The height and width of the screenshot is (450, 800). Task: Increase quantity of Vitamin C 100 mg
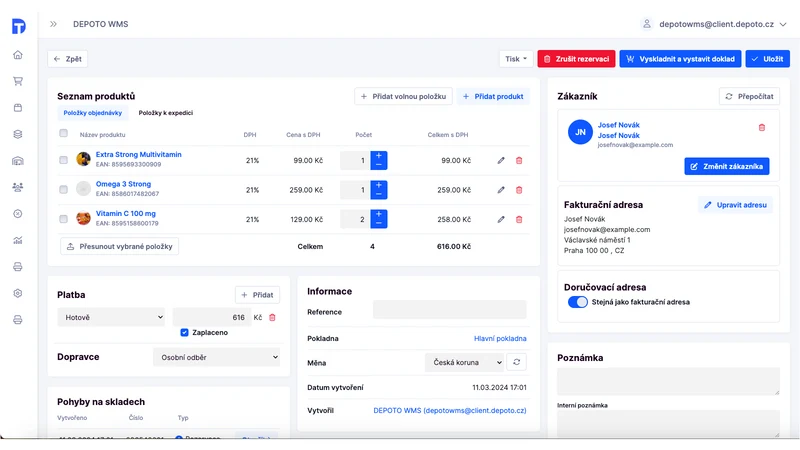click(x=379, y=215)
